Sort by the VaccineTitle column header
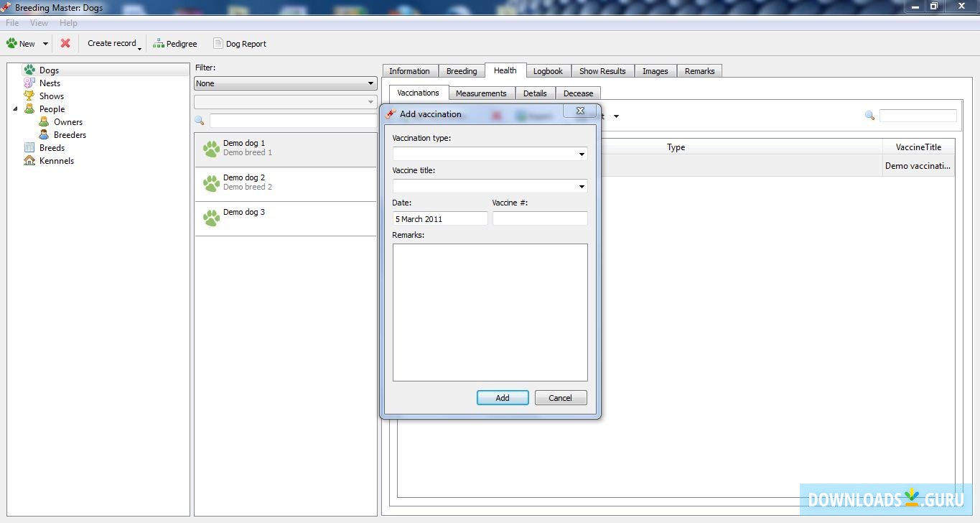 click(918, 147)
